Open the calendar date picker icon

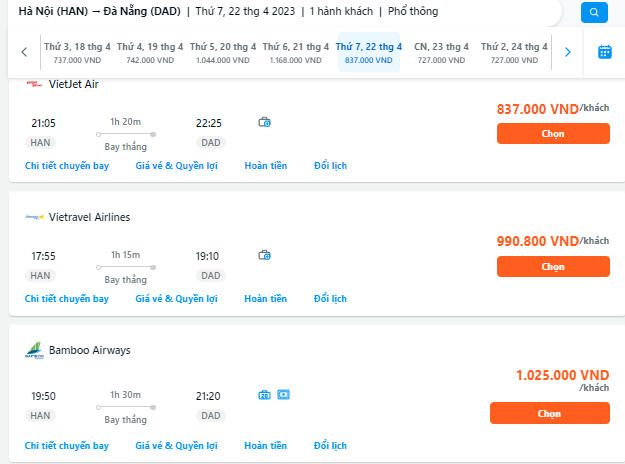pyautogui.click(x=604, y=52)
